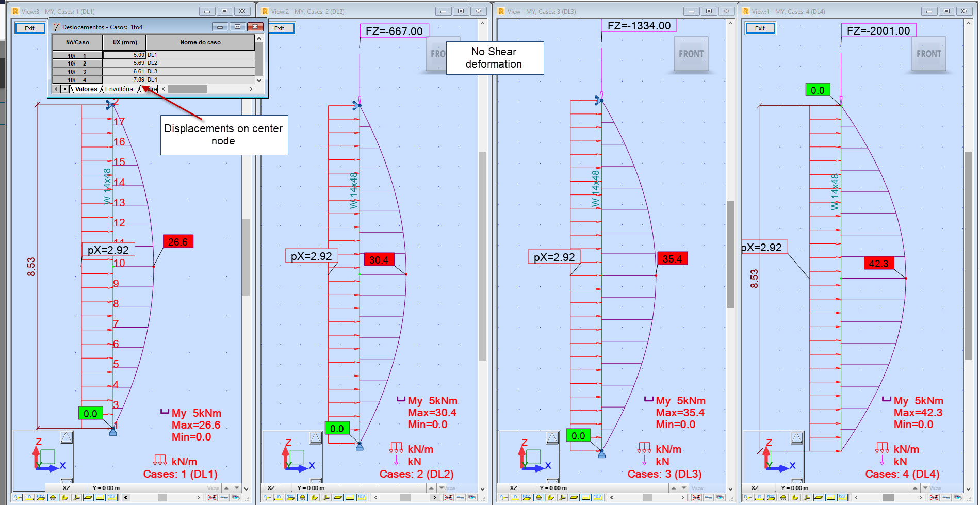Click the panels display icon
This screenshot has height=505, width=980.
[x=88, y=498]
